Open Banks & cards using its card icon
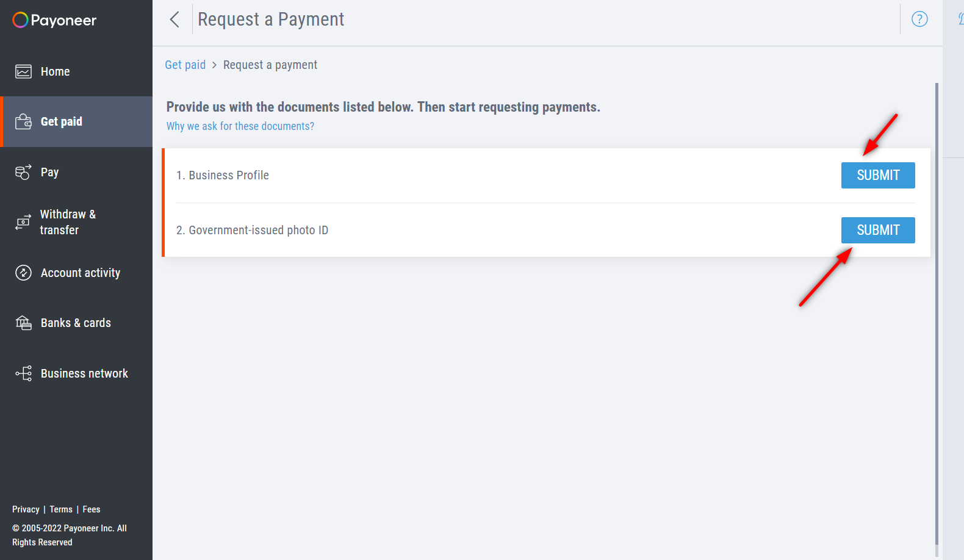Viewport: 964px width, 560px height. (23, 323)
